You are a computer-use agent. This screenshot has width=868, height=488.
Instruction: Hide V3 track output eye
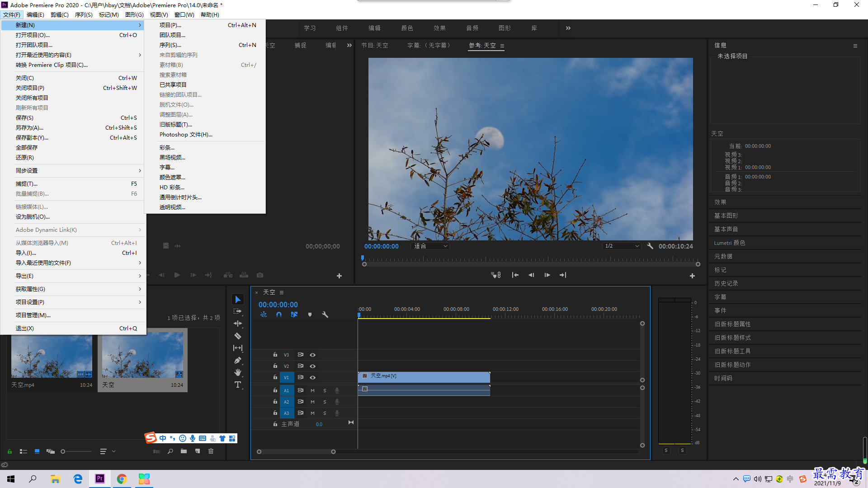(x=312, y=355)
